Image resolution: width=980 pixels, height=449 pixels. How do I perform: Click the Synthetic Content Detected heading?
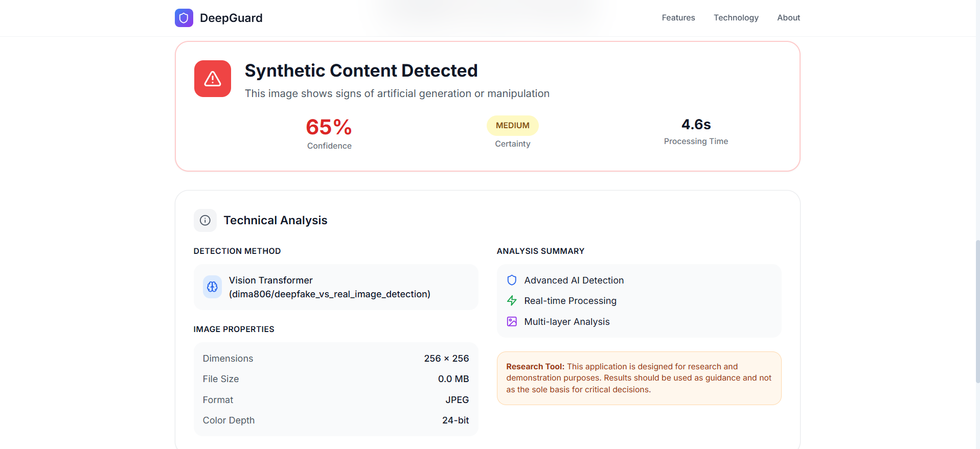coord(361,70)
